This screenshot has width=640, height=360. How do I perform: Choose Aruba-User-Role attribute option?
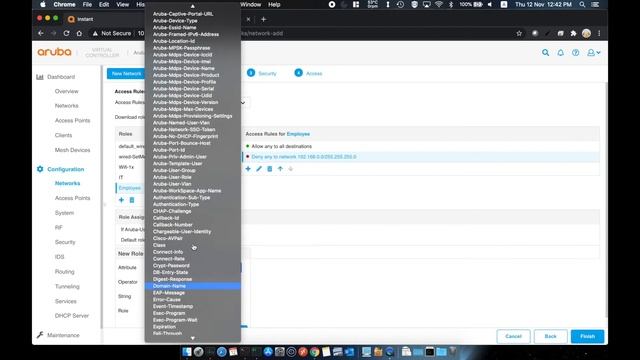pos(193,177)
